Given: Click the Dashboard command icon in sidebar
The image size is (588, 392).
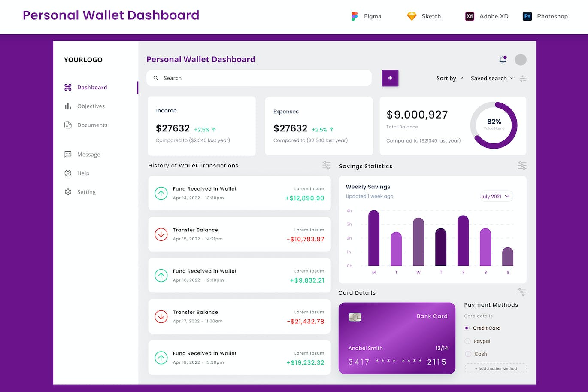Looking at the screenshot, I should (68, 87).
